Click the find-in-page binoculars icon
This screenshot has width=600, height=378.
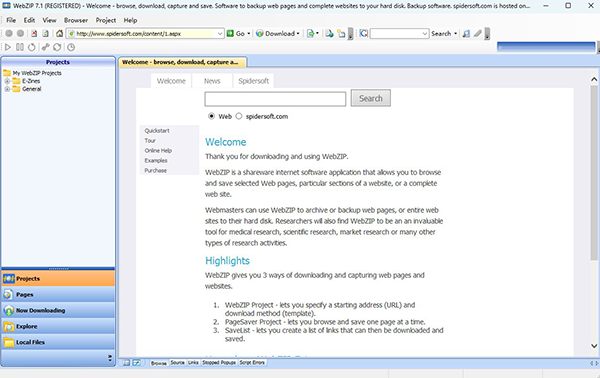[466, 34]
